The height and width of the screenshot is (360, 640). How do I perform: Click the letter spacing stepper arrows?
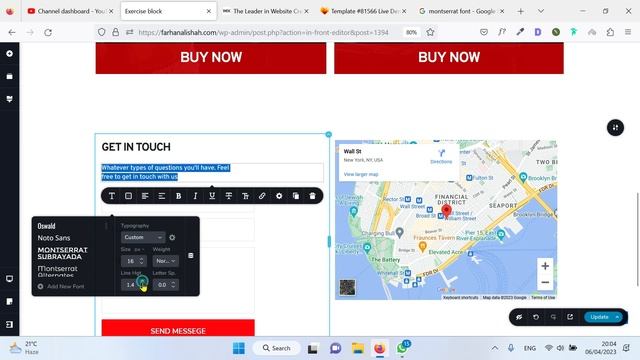pos(173,284)
